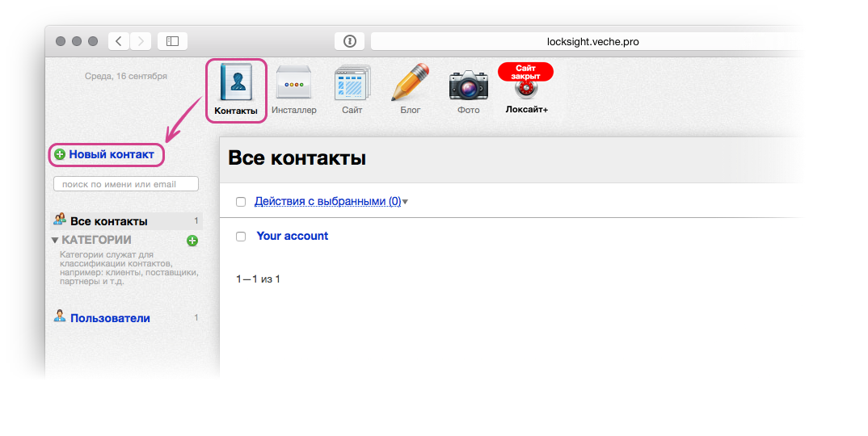Tick the checkbox next to Your account
The width and height of the screenshot is (868, 436).
click(x=241, y=237)
